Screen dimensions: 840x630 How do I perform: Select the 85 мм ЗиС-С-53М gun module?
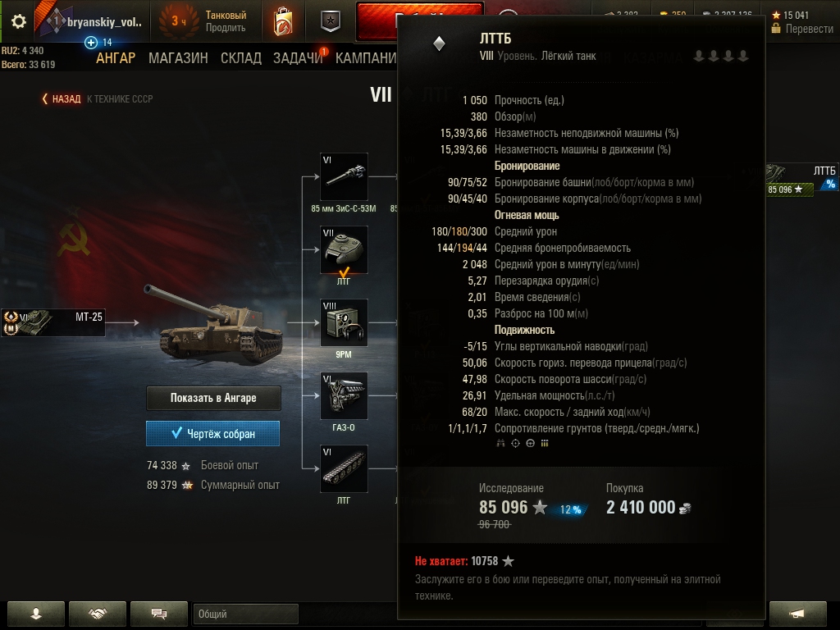[x=344, y=177]
